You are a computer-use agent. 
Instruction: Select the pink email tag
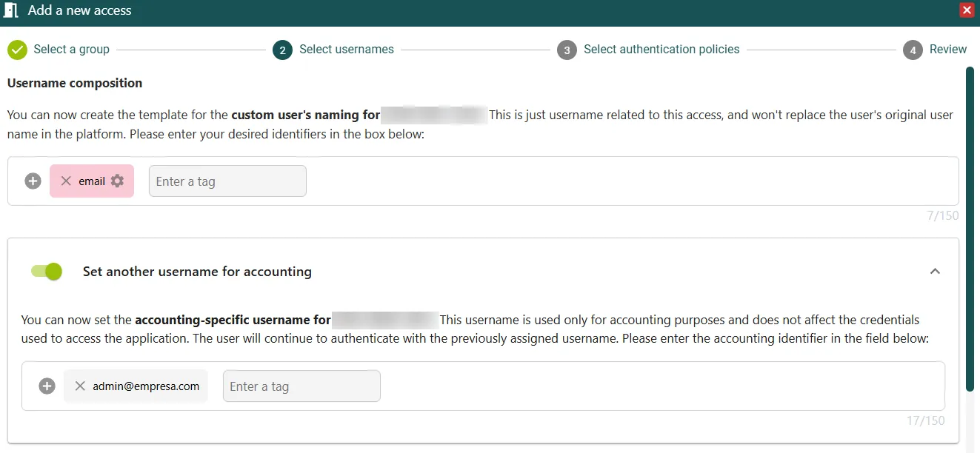[92, 181]
